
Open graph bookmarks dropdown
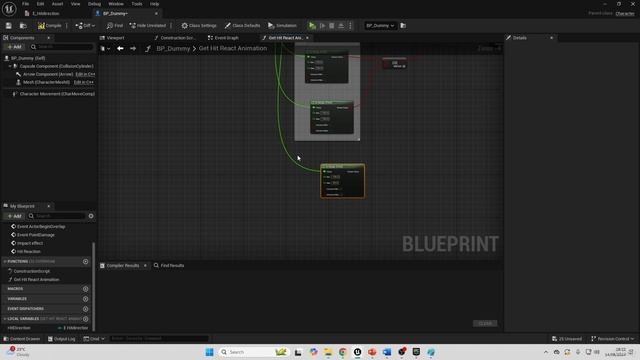coord(105,49)
